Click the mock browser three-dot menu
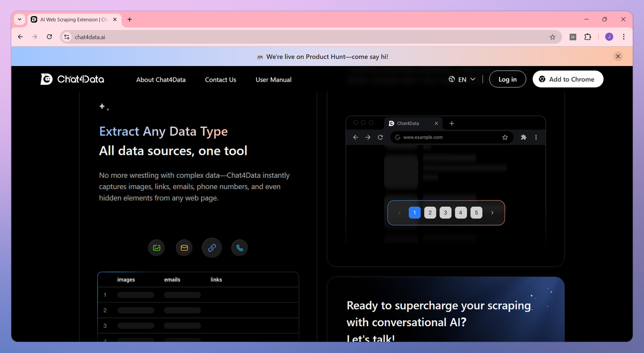This screenshot has height=353, width=644. click(536, 138)
